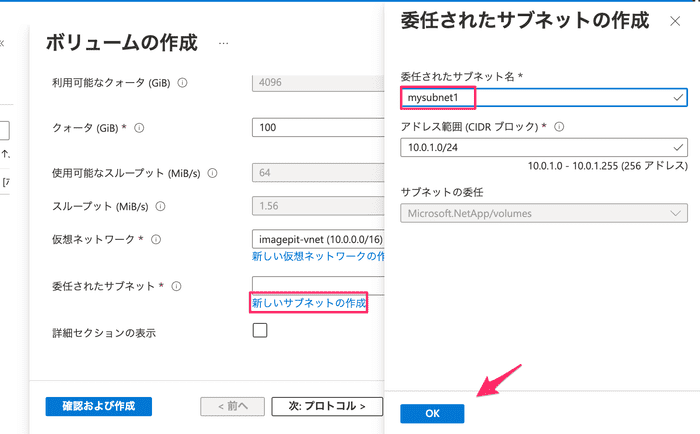Click the 使用可能なスループット field showing 64
700x434 pixels.
(318, 173)
